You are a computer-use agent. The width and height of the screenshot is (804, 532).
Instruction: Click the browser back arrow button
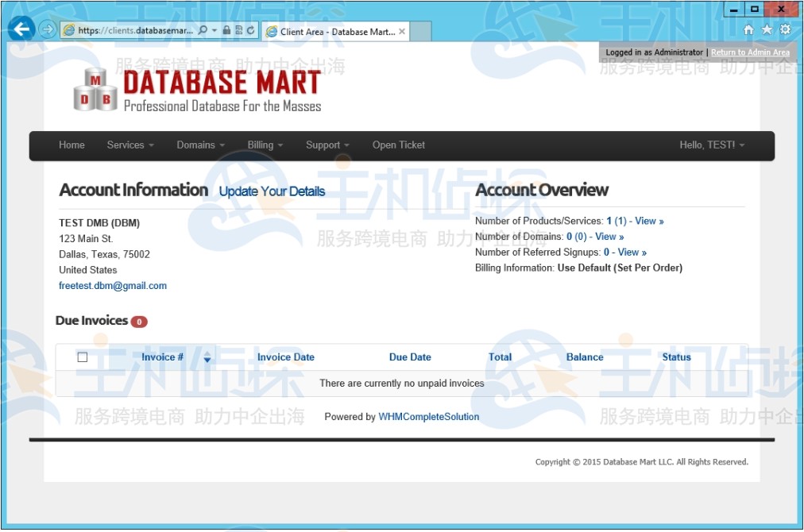(x=21, y=30)
